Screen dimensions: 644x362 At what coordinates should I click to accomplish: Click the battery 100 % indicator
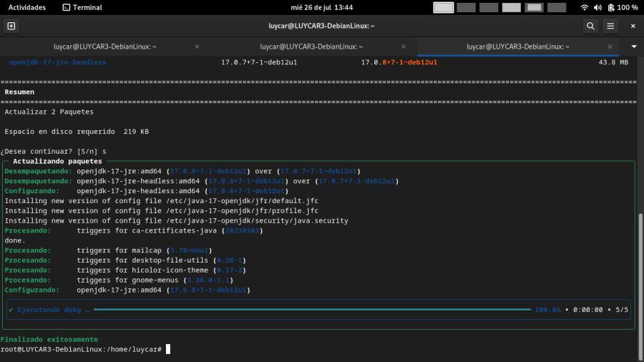pyautogui.click(x=623, y=7)
